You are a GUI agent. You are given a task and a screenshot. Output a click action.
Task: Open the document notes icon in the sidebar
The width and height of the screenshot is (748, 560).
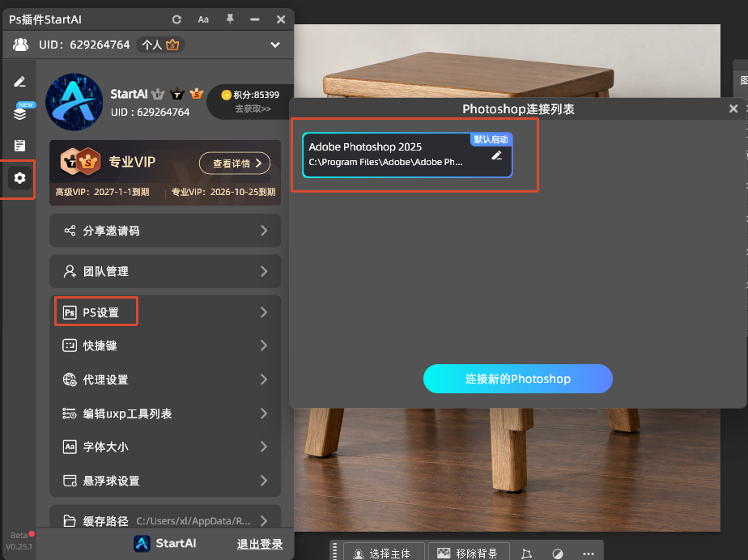(x=19, y=146)
